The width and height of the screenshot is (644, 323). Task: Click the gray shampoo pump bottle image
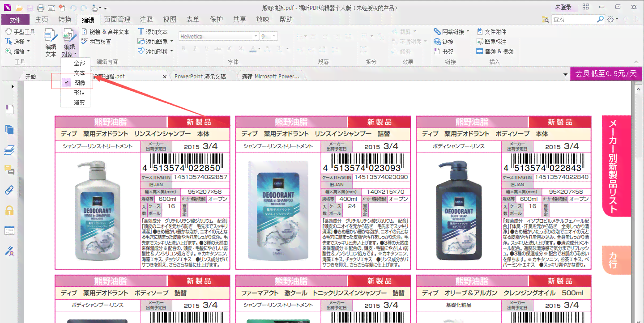point(97,210)
